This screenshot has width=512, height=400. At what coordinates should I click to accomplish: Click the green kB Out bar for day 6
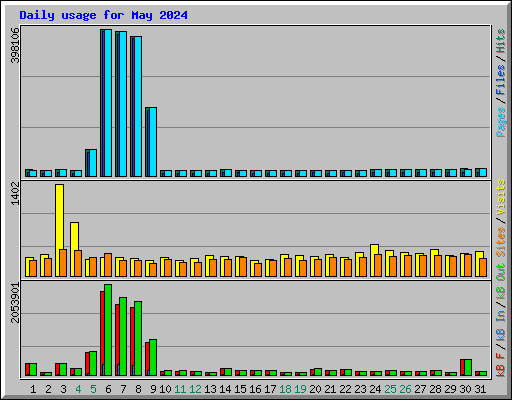tap(108, 330)
